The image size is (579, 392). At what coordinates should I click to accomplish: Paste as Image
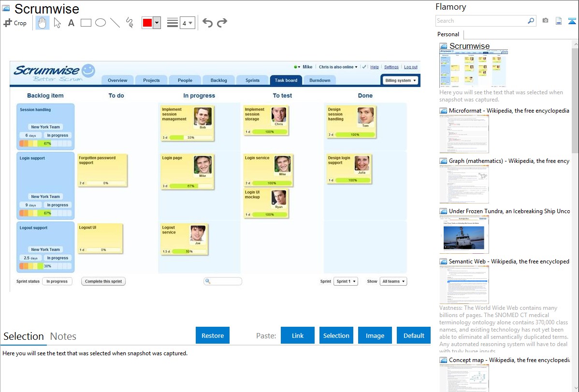(x=375, y=335)
